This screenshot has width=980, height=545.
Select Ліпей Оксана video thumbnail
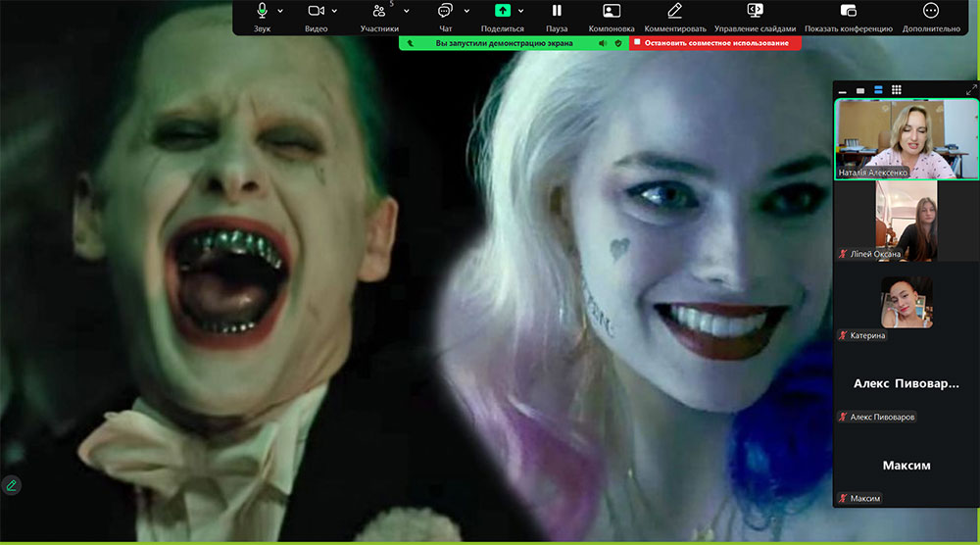pyautogui.click(x=906, y=221)
